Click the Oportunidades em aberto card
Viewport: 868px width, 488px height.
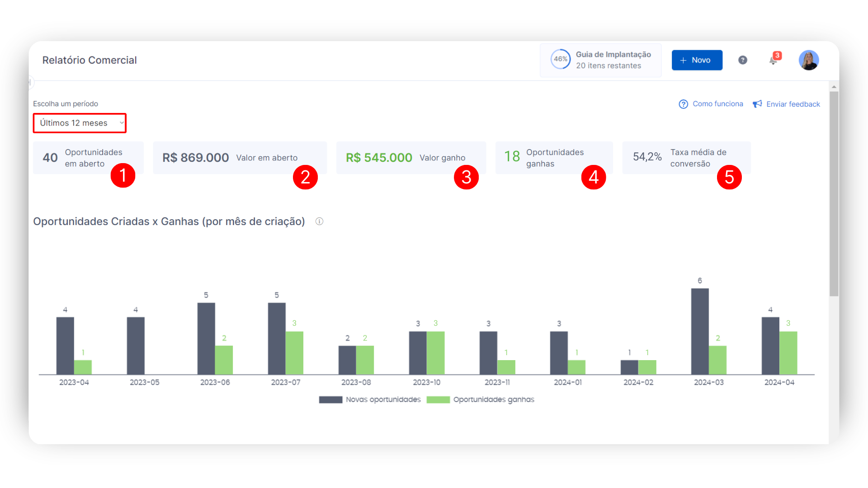pyautogui.click(x=88, y=158)
